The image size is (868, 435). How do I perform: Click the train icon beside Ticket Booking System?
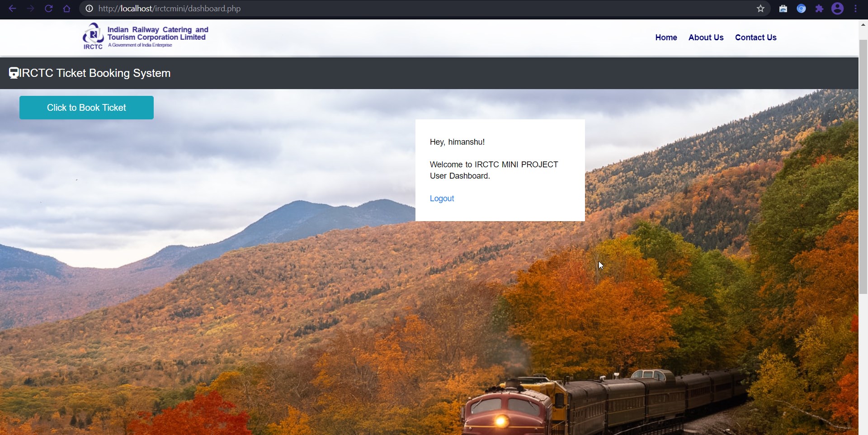(14, 73)
